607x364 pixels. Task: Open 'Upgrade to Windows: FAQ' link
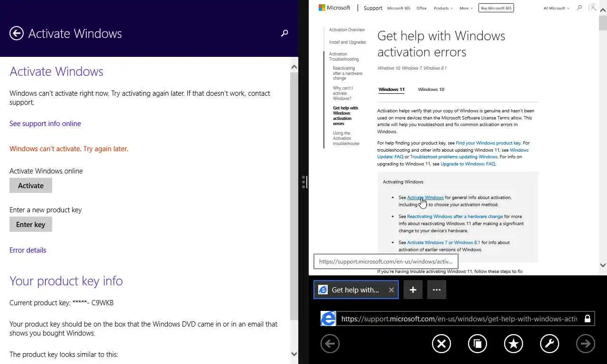(468, 164)
